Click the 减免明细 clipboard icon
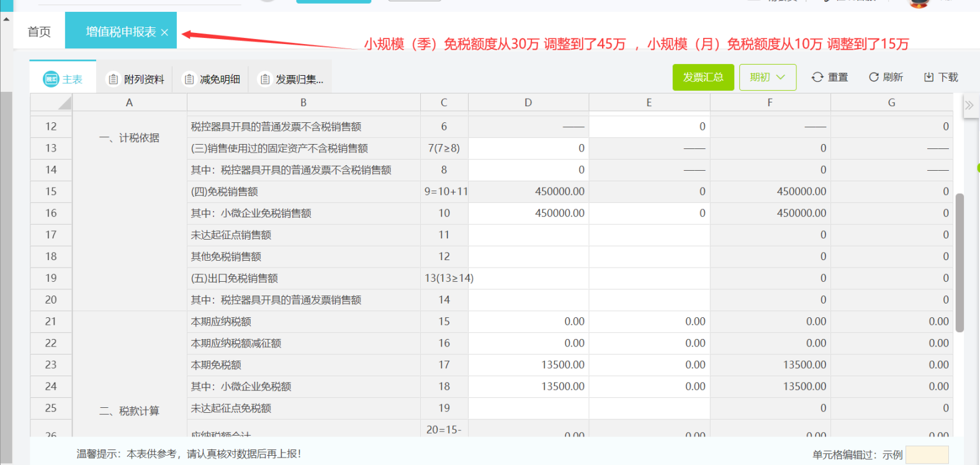 pyautogui.click(x=189, y=79)
